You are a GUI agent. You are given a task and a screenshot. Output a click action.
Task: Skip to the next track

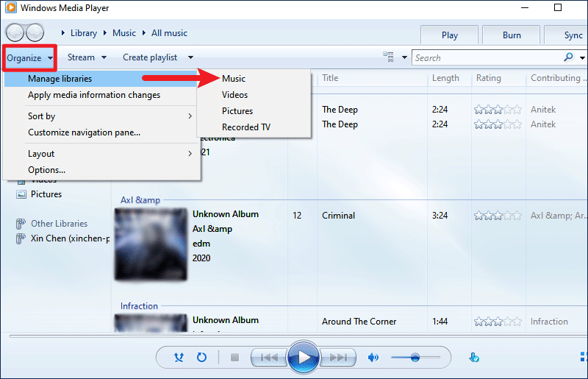pos(337,357)
